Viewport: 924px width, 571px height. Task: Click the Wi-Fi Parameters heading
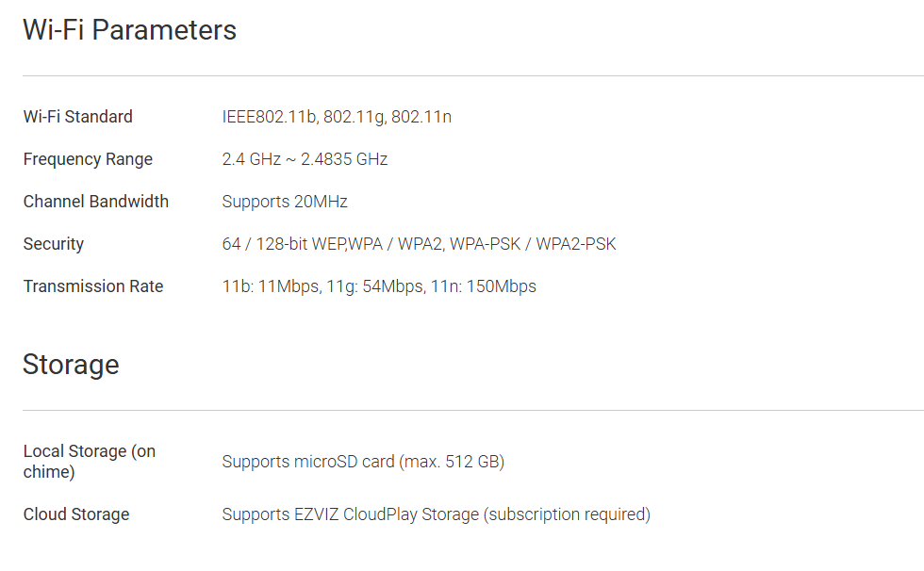click(129, 30)
